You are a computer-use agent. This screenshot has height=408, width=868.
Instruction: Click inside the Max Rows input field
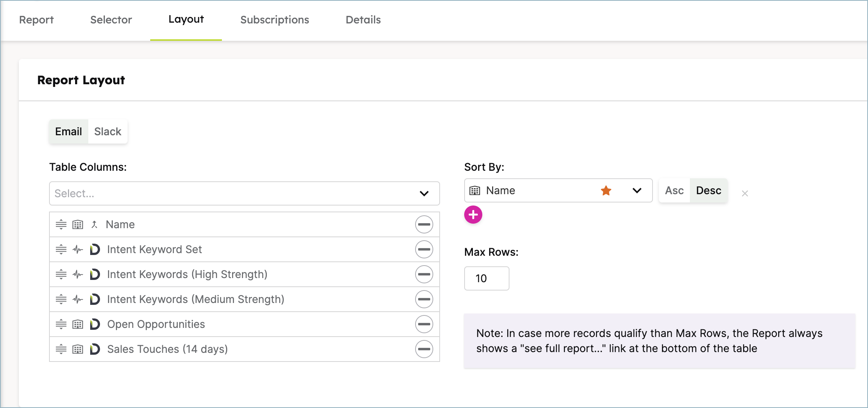tap(486, 278)
